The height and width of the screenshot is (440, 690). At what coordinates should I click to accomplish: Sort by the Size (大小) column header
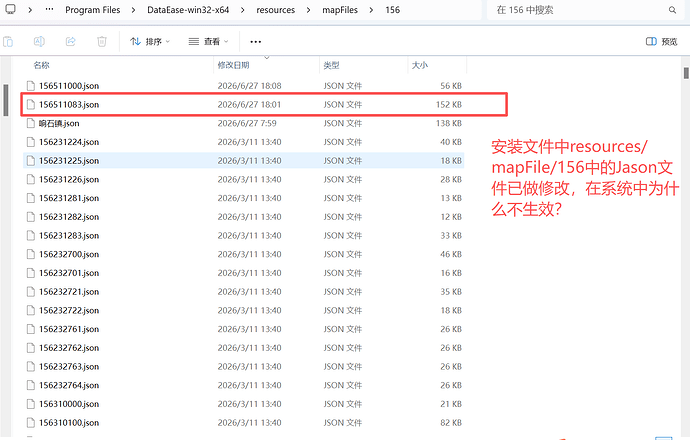tap(419, 65)
